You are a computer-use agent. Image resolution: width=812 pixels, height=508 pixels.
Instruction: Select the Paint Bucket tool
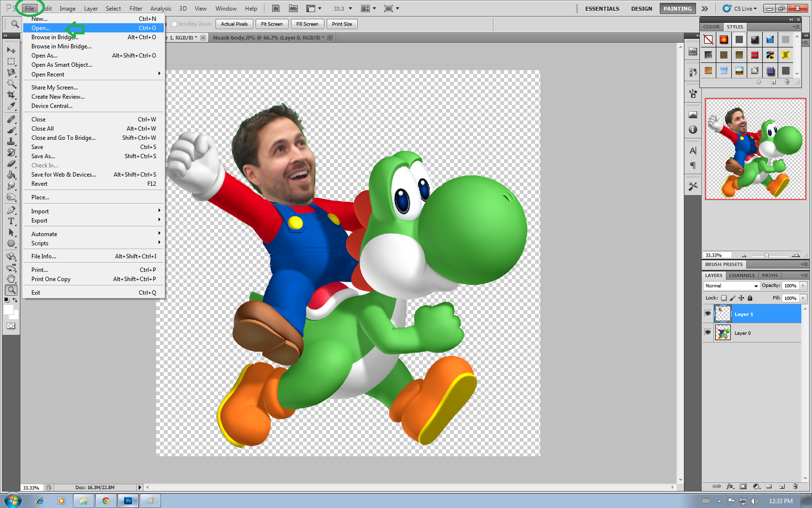click(11, 175)
